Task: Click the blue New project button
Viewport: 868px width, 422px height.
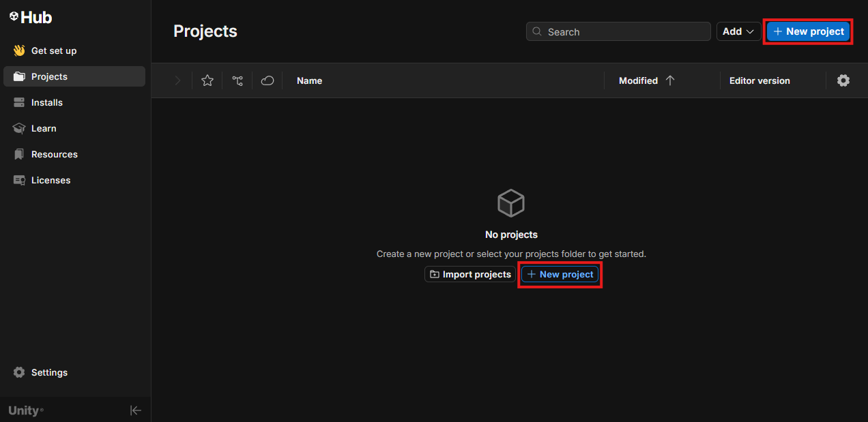Action: coord(809,31)
